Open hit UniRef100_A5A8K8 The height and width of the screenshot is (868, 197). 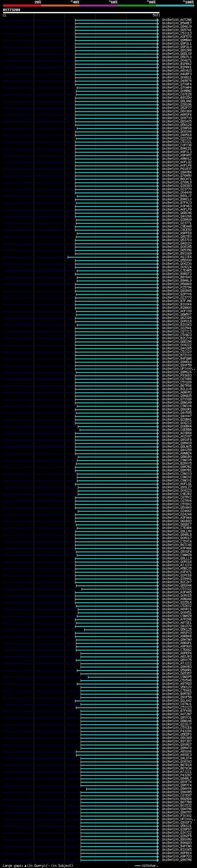coord(176,284)
